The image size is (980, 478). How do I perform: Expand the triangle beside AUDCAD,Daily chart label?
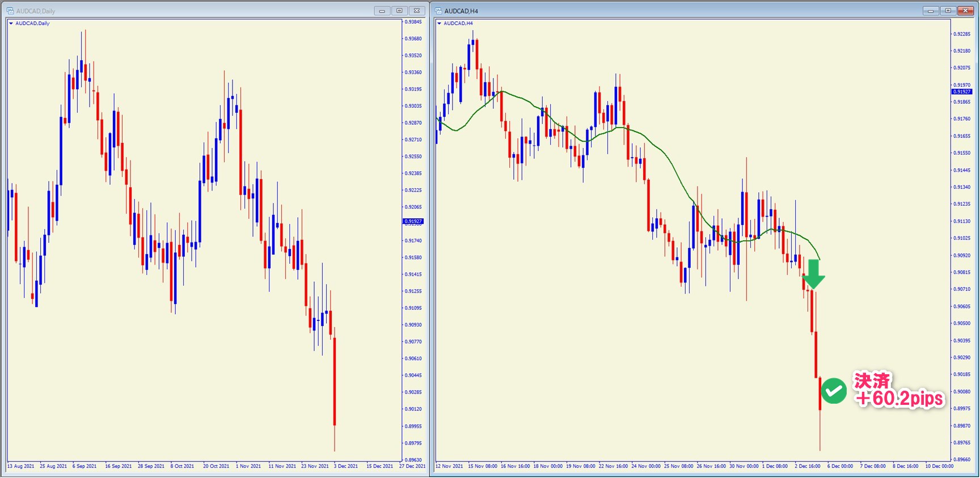[11, 23]
